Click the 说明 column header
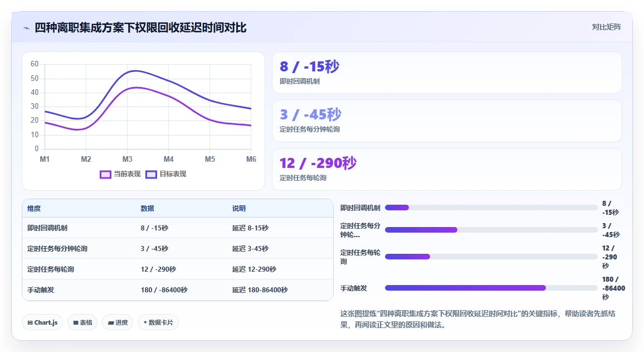 pyautogui.click(x=239, y=209)
